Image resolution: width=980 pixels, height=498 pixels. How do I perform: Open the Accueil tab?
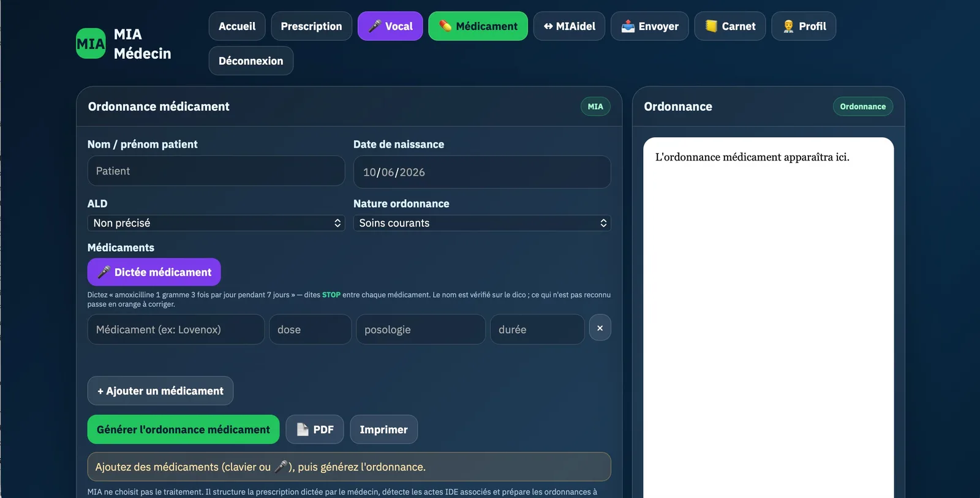[237, 26]
